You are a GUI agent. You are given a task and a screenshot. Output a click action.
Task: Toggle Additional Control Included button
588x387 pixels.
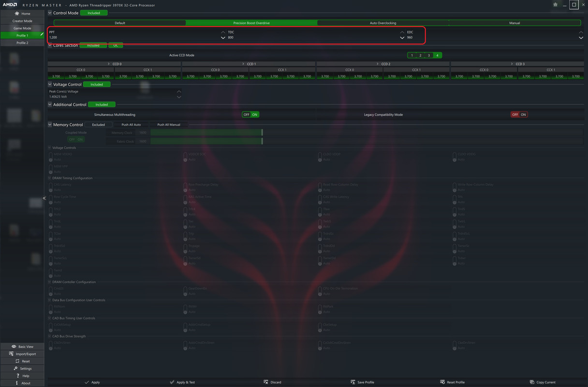(102, 104)
